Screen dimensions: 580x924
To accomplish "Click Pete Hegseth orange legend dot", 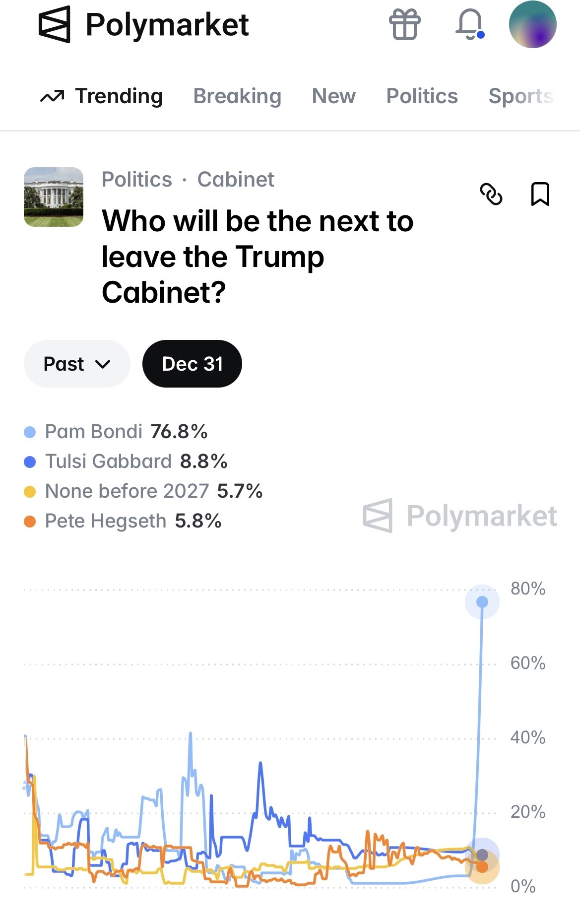I will tap(30, 522).
